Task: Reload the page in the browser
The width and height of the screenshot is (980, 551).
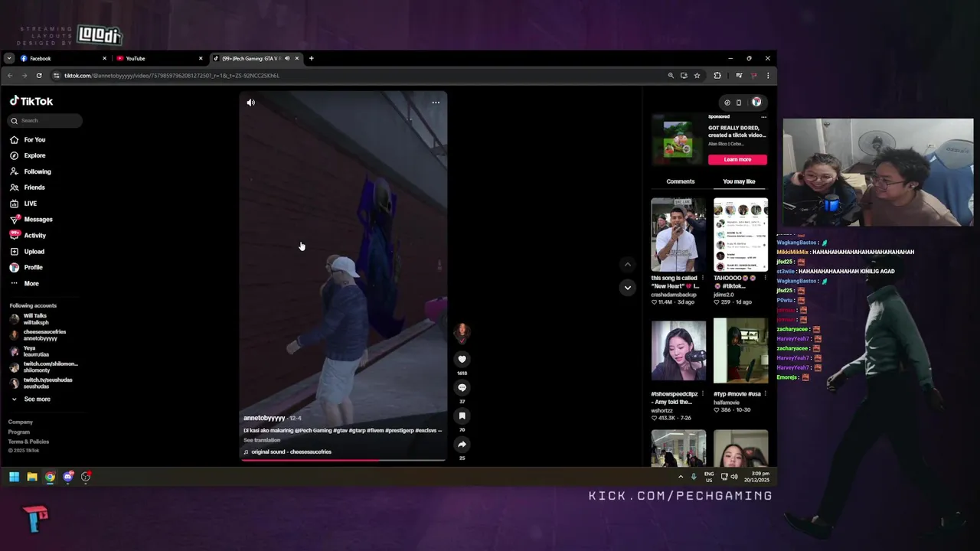Action: 39,76
